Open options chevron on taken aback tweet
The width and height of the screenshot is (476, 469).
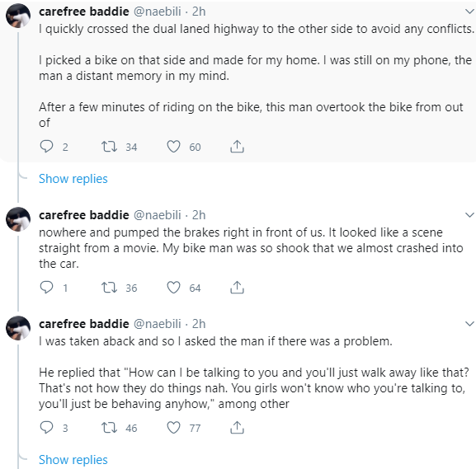click(x=469, y=323)
